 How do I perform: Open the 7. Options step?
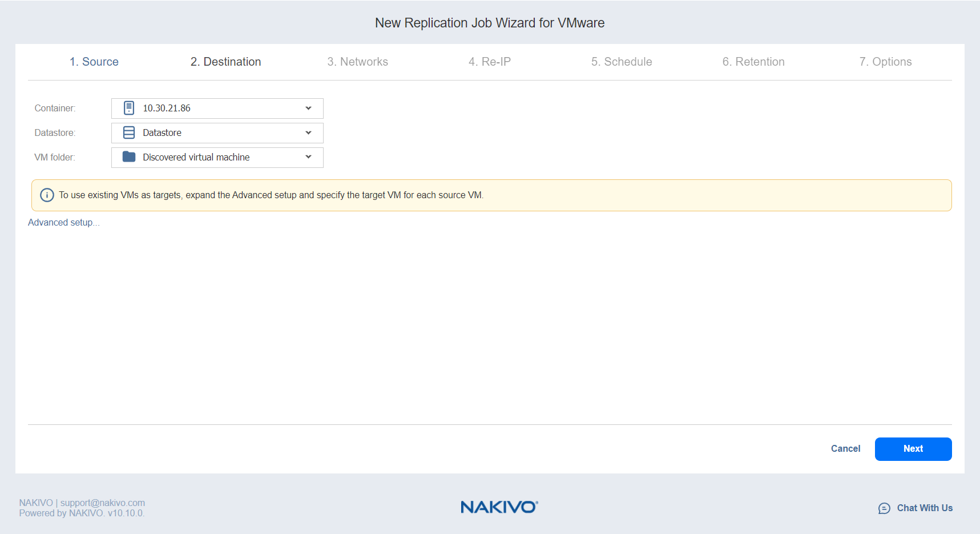tap(885, 62)
